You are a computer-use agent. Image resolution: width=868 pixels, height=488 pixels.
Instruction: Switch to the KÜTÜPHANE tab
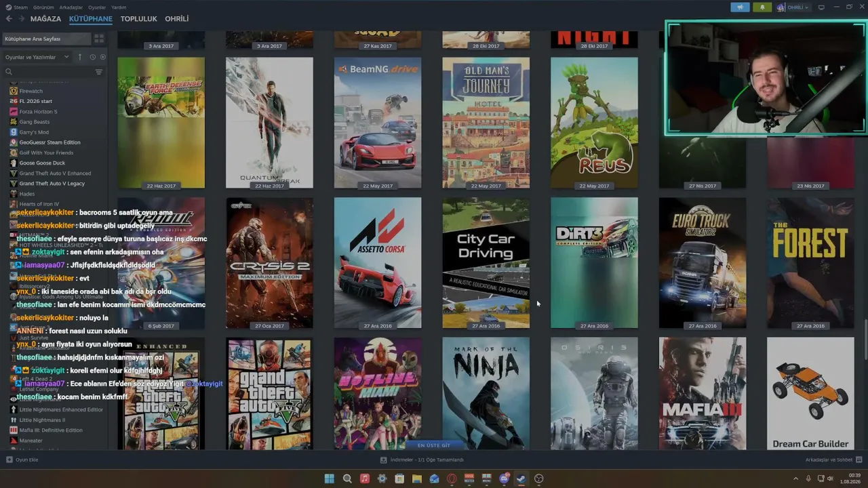(x=91, y=19)
